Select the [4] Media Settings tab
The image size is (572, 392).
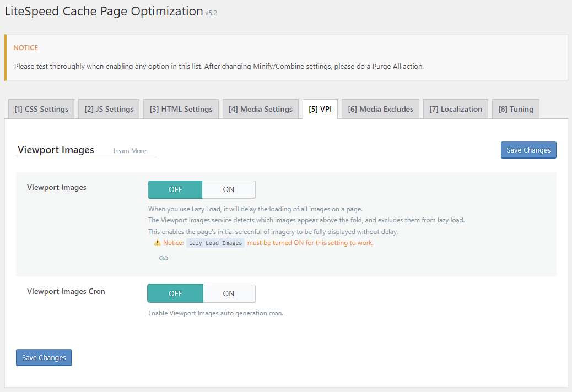coord(261,110)
